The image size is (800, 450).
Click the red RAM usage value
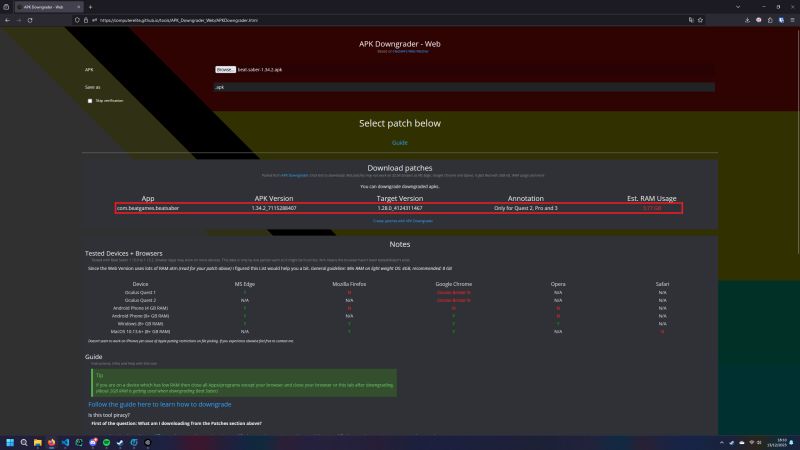tap(652, 208)
